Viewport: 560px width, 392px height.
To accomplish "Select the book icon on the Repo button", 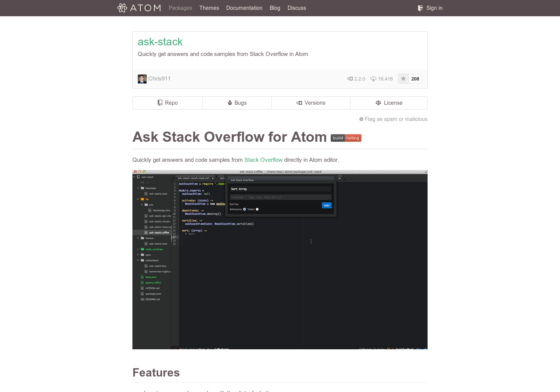I will (x=159, y=102).
